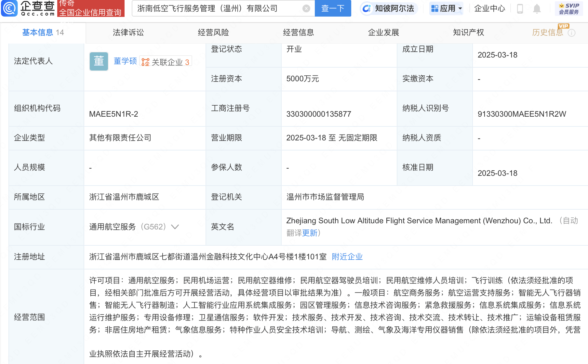Open the Qcc.com logo homepage
This screenshot has height=364, width=588.
click(x=28, y=8)
